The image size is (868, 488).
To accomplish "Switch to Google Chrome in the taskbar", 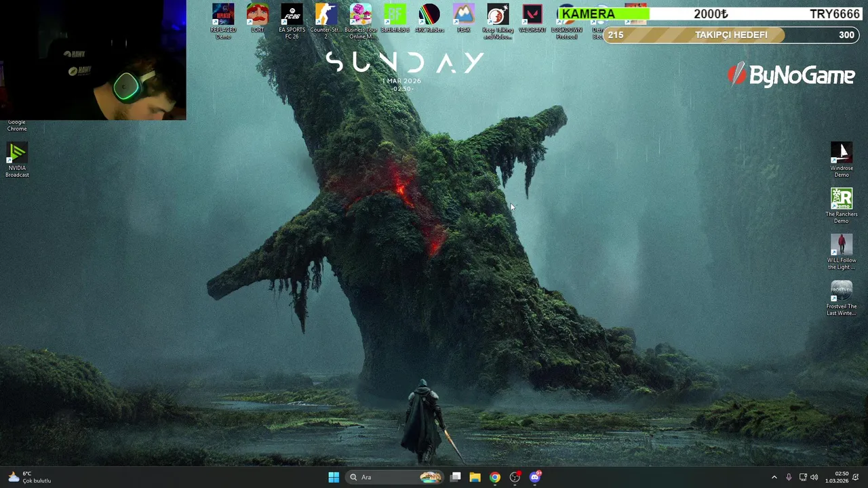I will click(x=495, y=477).
